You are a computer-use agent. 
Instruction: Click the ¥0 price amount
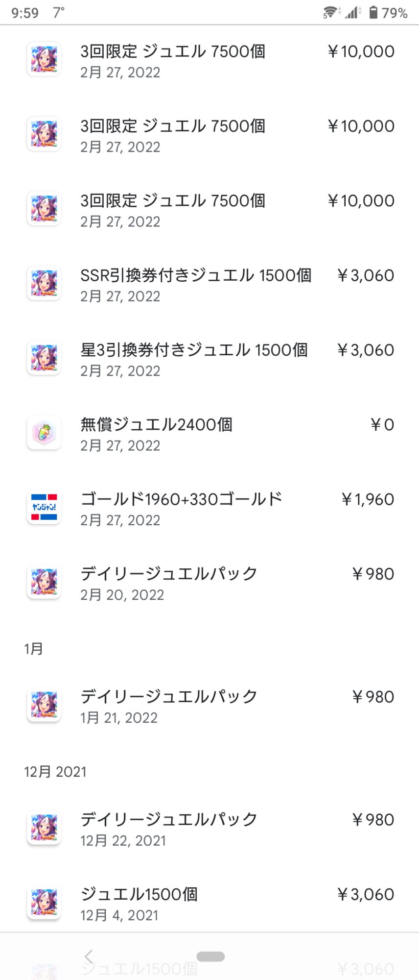click(x=382, y=425)
